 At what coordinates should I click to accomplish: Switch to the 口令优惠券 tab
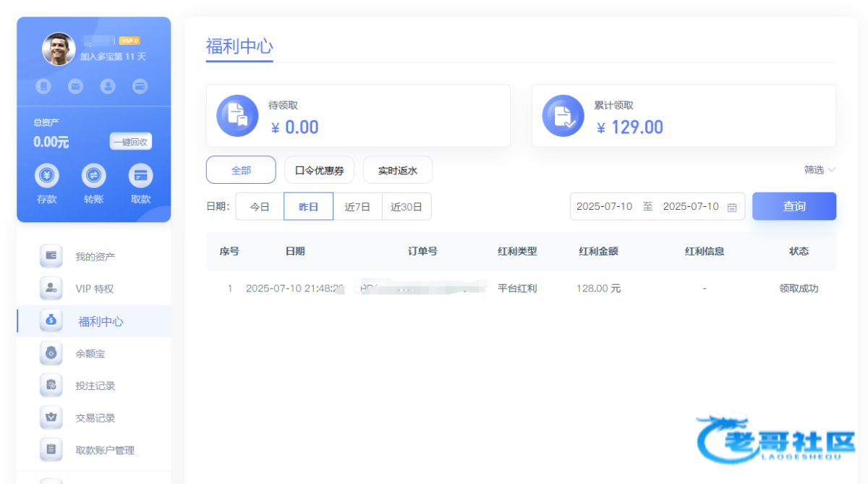pyautogui.click(x=319, y=171)
